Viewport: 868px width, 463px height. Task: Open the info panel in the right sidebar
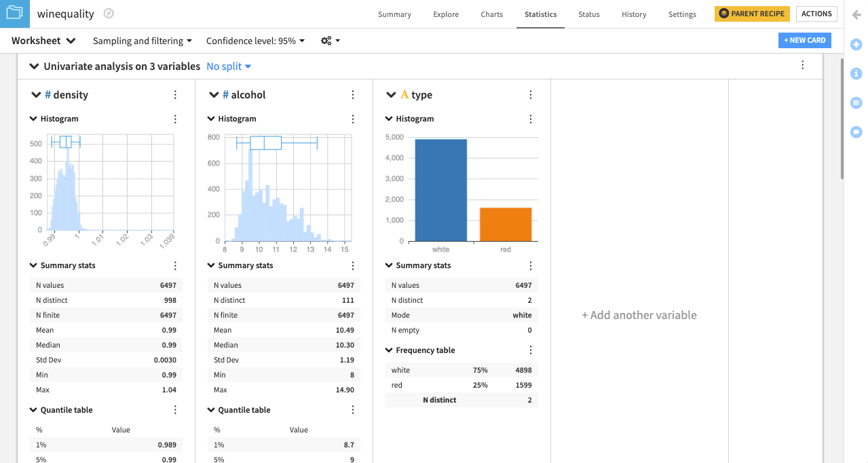pyautogui.click(x=856, y=73)
